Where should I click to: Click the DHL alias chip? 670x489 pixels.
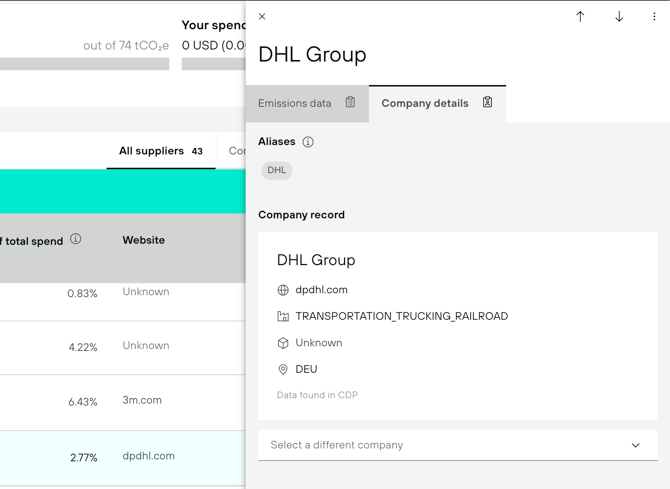coord(276,170)
